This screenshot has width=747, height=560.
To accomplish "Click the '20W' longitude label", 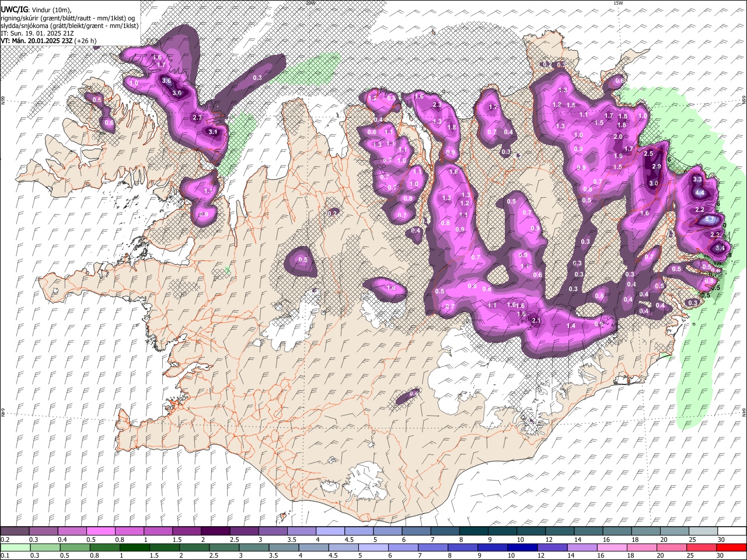I will (310, 3).
